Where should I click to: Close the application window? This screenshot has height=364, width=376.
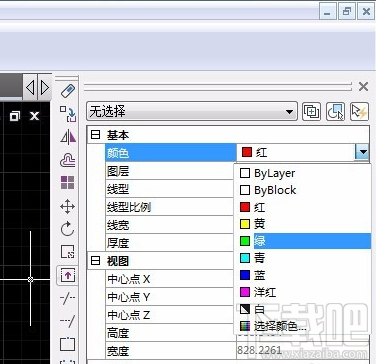pos(366,12)
